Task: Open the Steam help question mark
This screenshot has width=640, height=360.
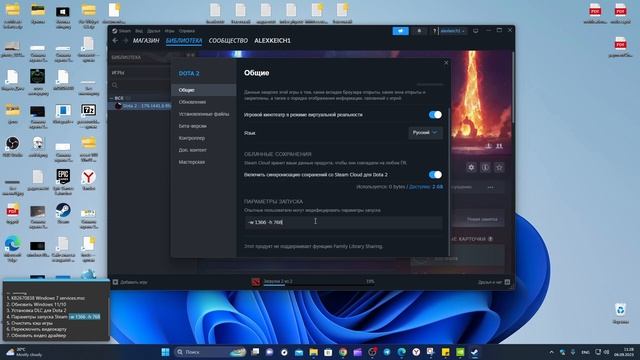Action: click(x=434, y=31)
